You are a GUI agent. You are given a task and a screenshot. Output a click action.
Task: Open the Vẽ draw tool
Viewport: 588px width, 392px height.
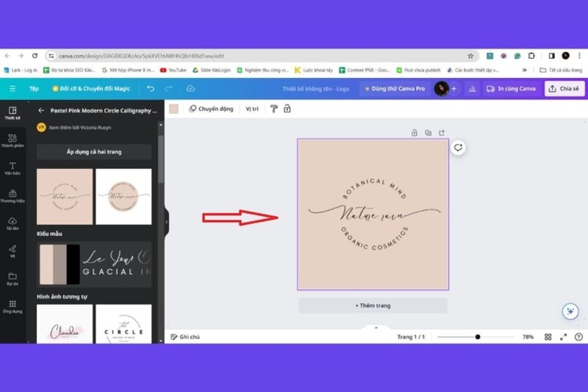(x=12, y=252)
